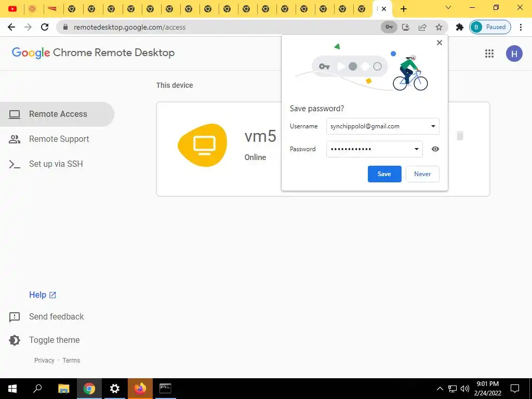Open the tab search chevron

tap(448, 7)
